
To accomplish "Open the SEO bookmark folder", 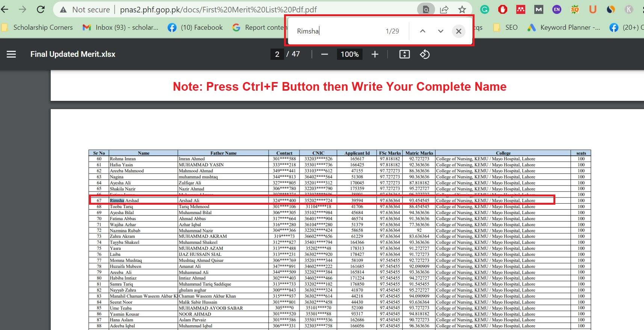I will (505, 27).
